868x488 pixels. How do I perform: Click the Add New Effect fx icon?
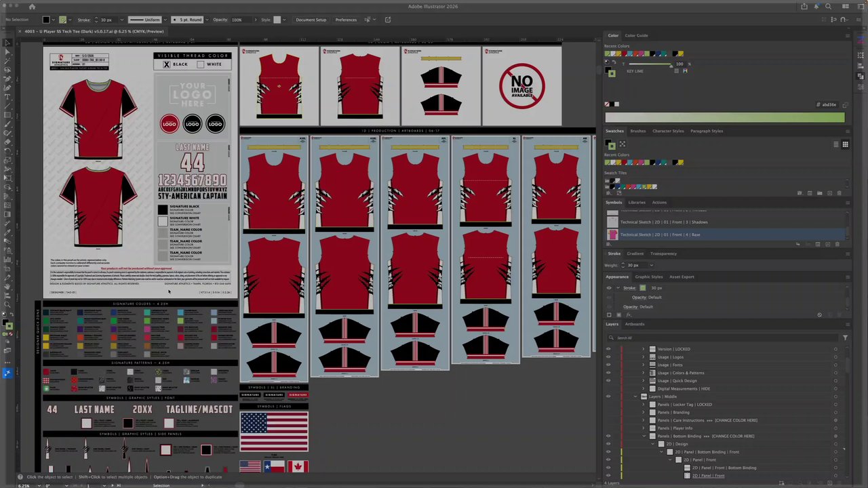(629, 315)
